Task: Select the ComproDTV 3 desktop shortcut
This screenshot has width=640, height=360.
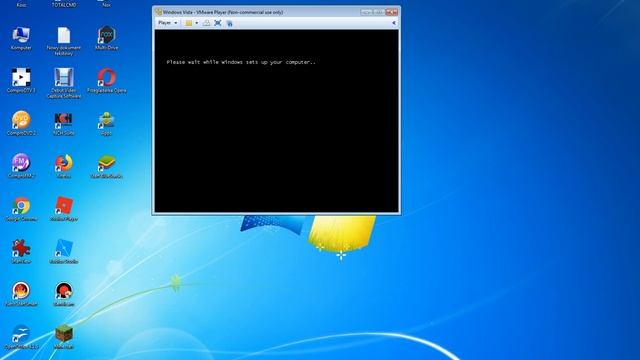Action: [x=21, y=81]
